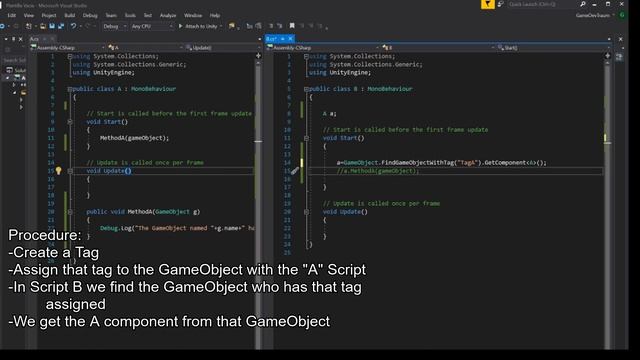Click the green account avatar icon
Screen dimensions: 640x360
[x=622, y=15]
